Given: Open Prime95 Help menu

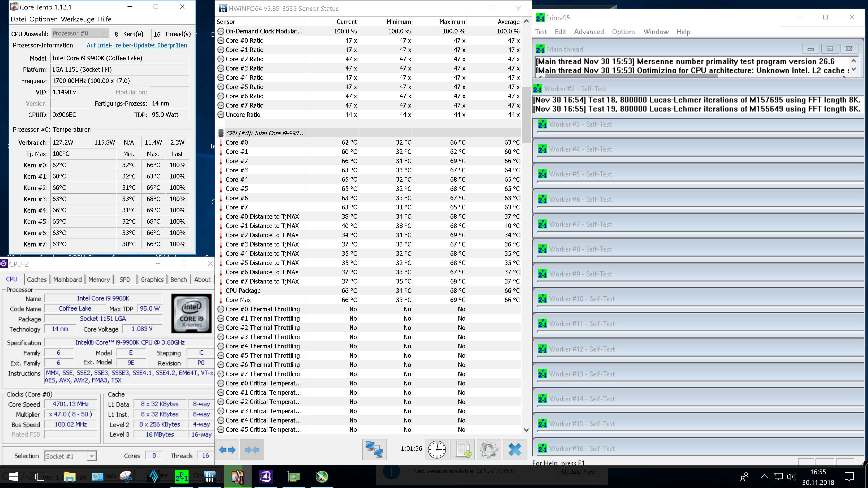Looking at the screenshot, I should [683, 32].
